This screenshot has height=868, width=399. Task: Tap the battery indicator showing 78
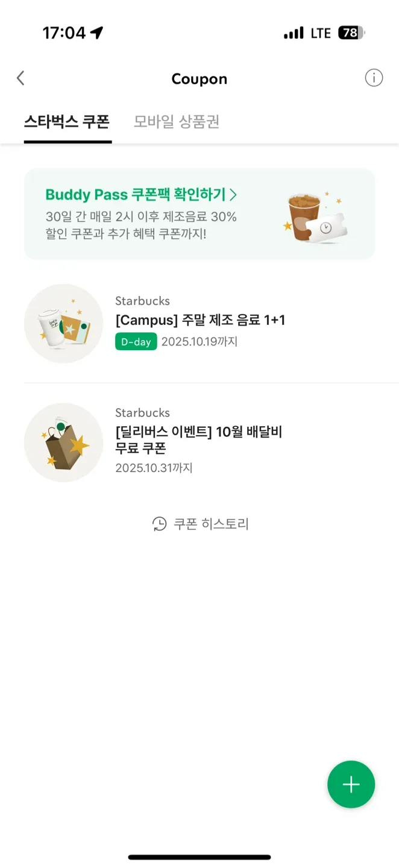[351, 33]
